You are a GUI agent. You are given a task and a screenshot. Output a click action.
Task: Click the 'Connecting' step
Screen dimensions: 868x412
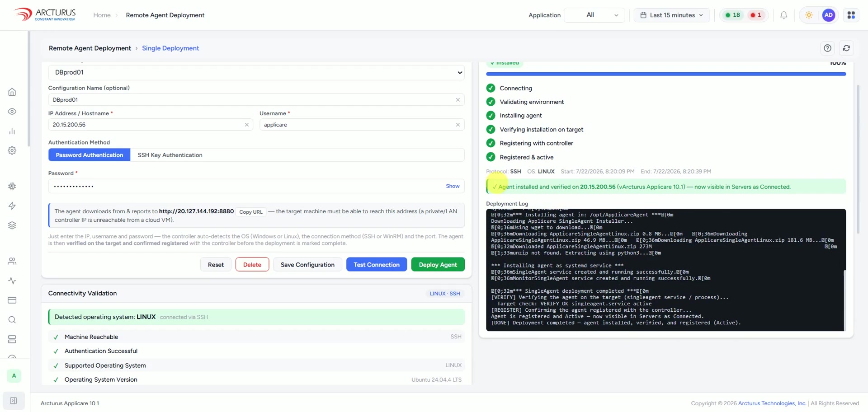(x=516, y=88)
